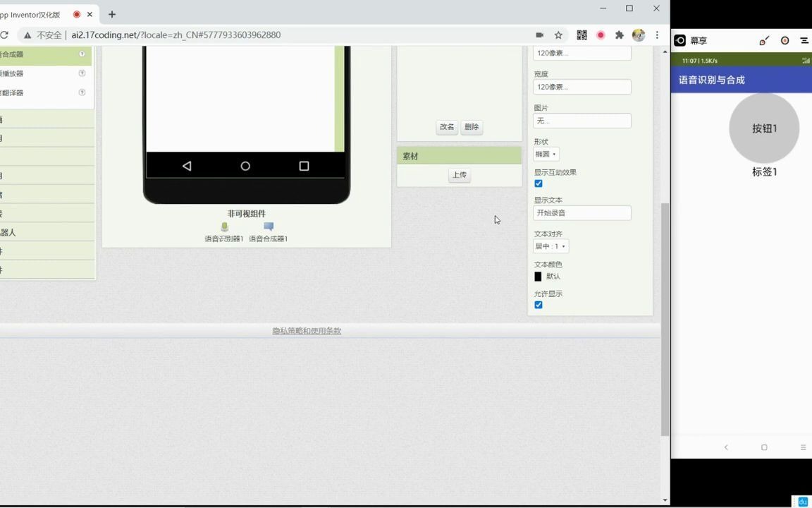Click the 语音识别与合成 title in mirrored phone
This screenshot has width=812, height=508.
[x=711, y=80]
